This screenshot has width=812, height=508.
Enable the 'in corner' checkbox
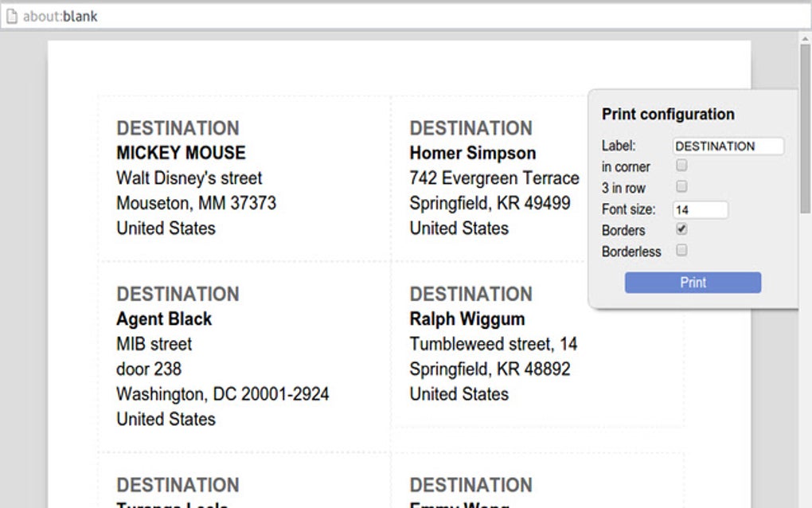[x=682, y=166]
